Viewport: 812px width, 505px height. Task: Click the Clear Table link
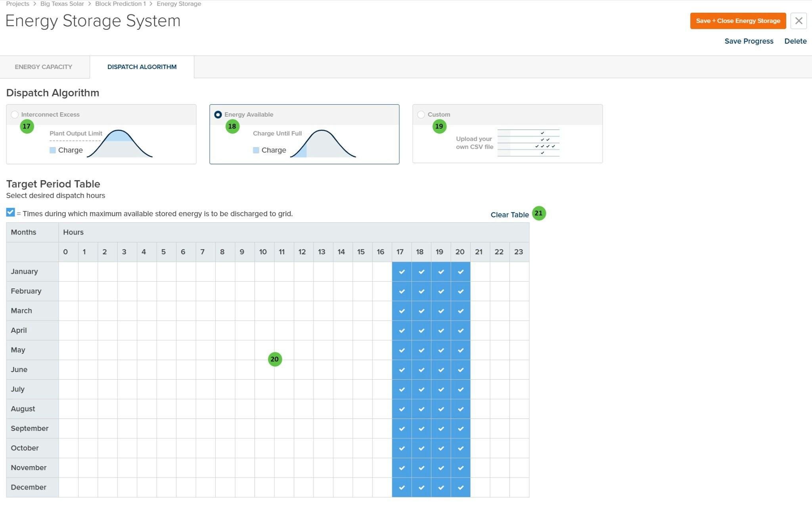tap(509, 215)
